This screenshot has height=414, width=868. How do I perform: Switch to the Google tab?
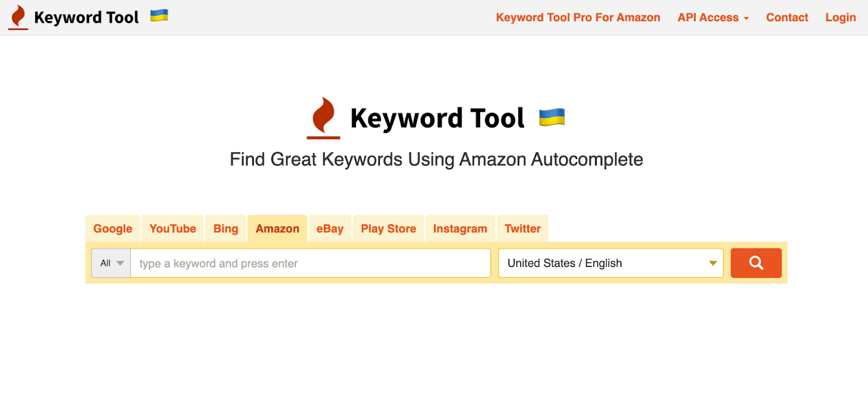[x=113, y=228]
